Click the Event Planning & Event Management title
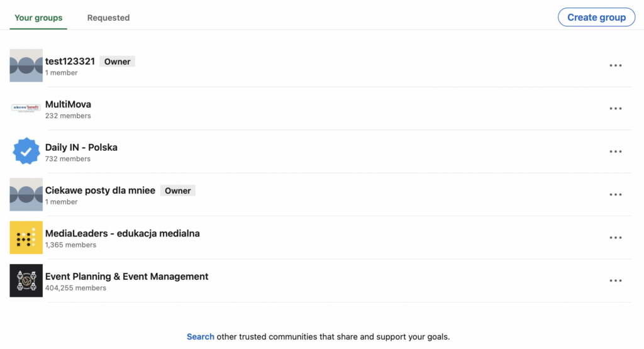The image size is (644, 349). point(126,276)
